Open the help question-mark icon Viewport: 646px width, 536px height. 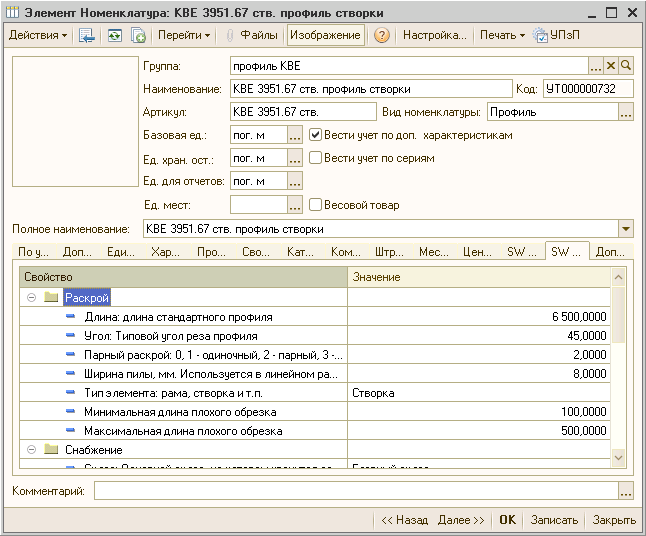tap(382, 35)
